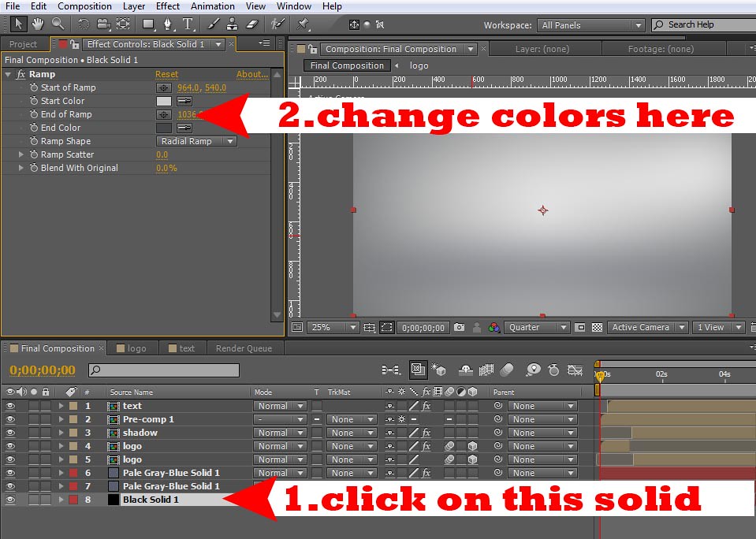
Task: Click the Take Snapshot camera icon
Action: (460, 328)
